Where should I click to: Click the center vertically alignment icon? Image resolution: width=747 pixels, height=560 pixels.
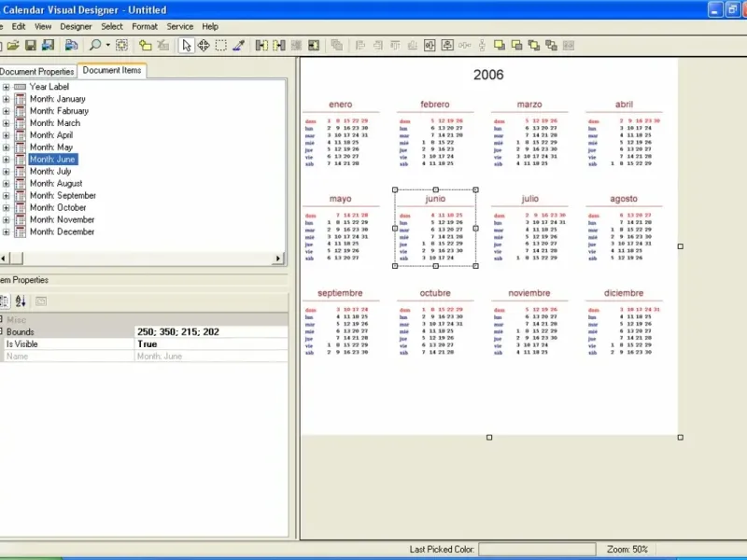point(447,45)
